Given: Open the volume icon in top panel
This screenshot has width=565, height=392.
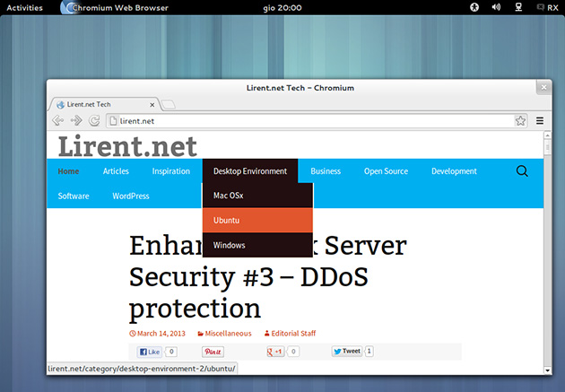Looking at the screenshot, I should click(496, 7).
